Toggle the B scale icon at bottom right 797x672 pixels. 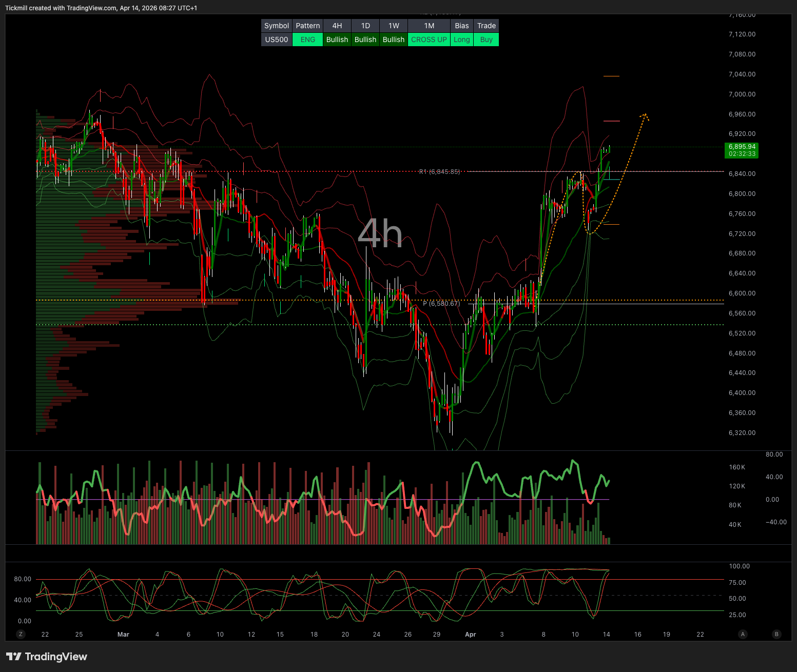(x=776, y=634)
